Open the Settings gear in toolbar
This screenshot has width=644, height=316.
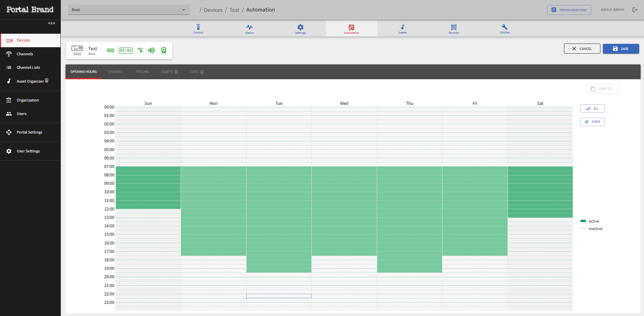(x=300, y=29)
